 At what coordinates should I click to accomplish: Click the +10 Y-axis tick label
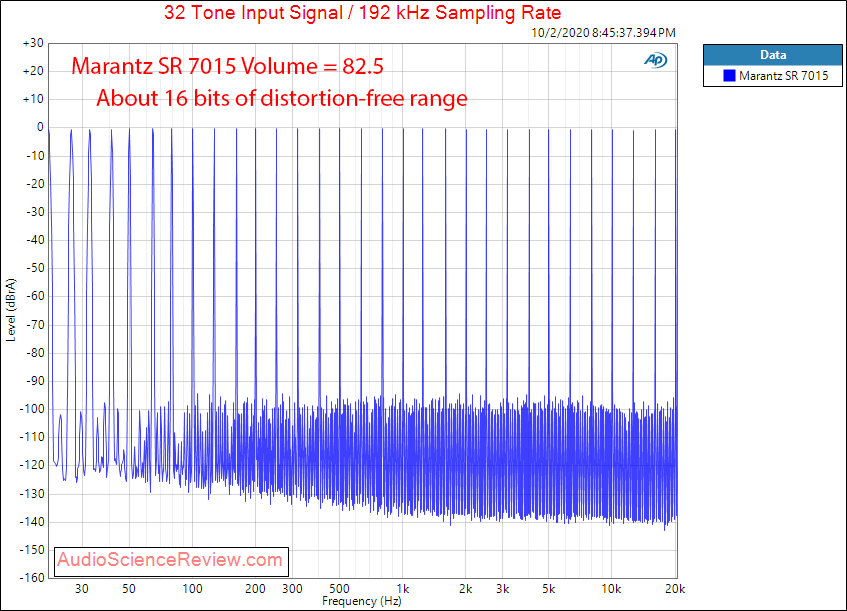33,99
